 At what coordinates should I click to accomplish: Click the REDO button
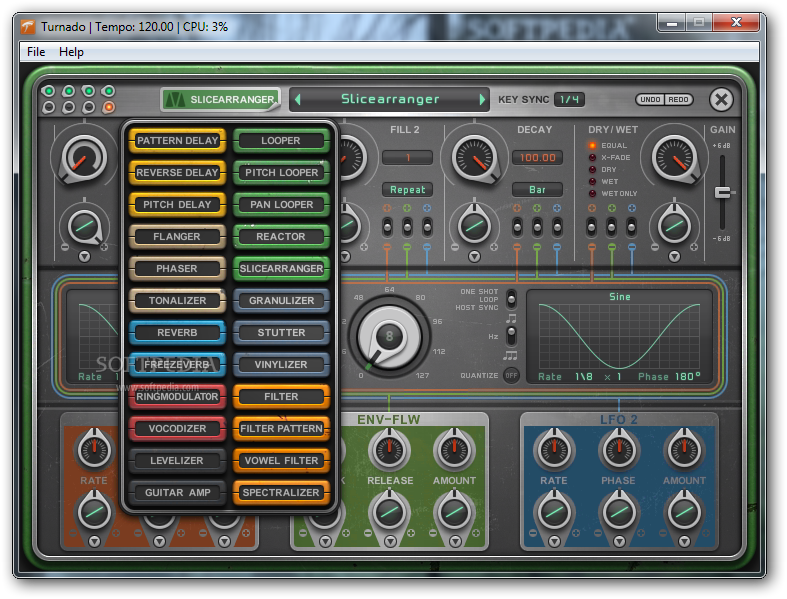point(679,99)
